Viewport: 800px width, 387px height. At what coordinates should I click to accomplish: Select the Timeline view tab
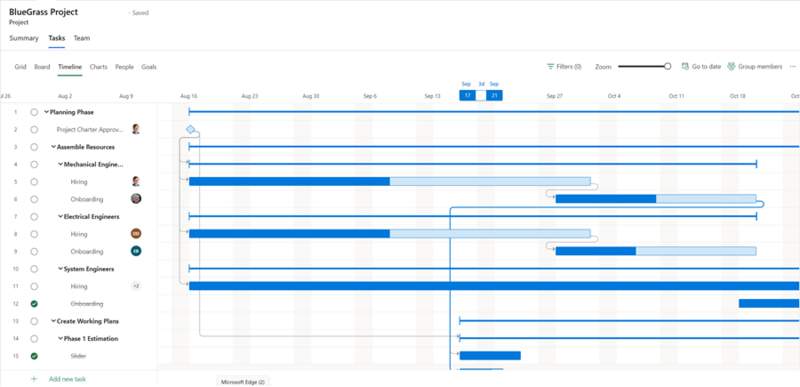70,67
